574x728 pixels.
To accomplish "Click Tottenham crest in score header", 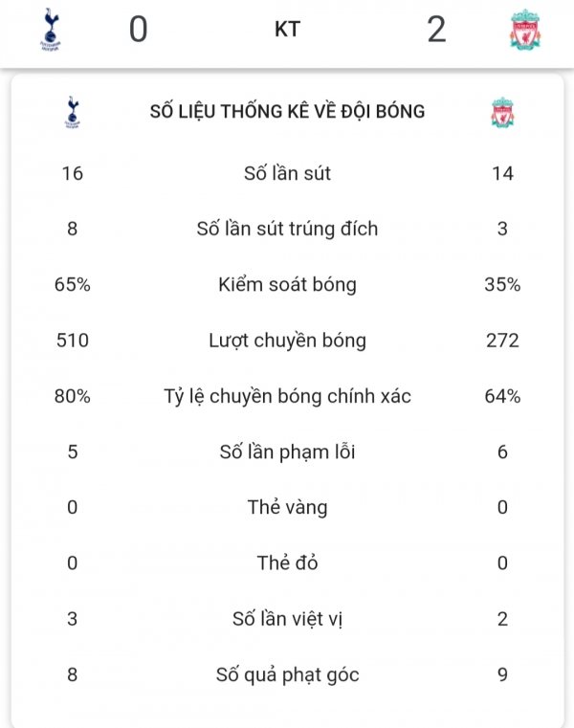I will (50, 30).
